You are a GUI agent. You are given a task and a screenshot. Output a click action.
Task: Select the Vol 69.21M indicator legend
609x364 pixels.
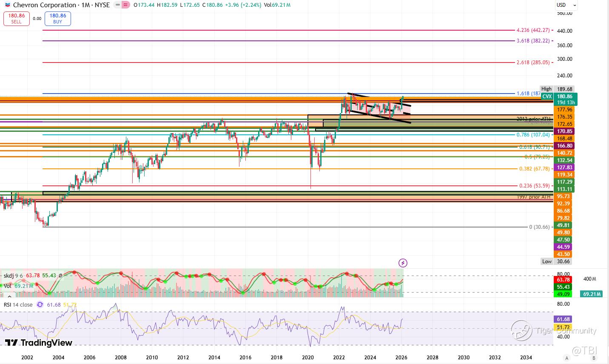coord(19,286)
